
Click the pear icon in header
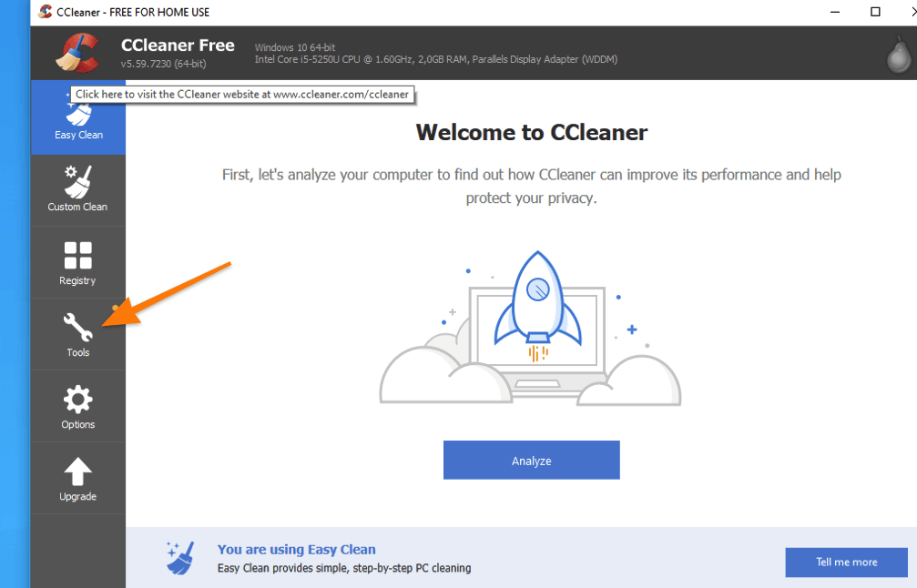click(898, 55)
